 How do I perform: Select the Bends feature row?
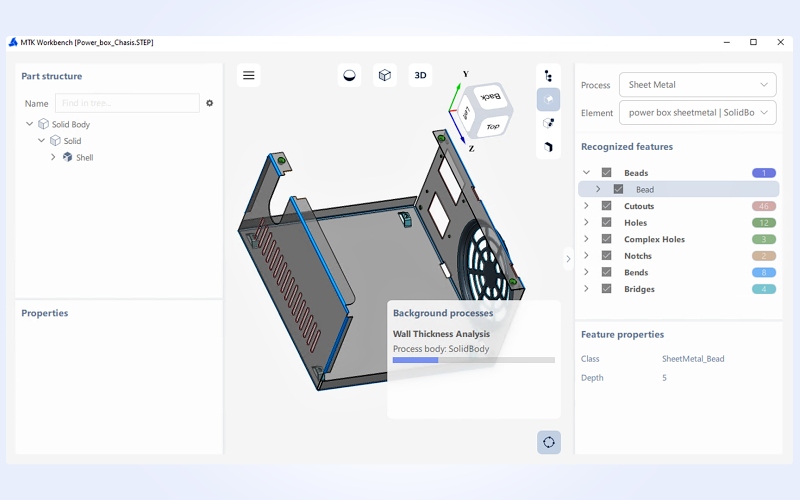pos(635,272)
